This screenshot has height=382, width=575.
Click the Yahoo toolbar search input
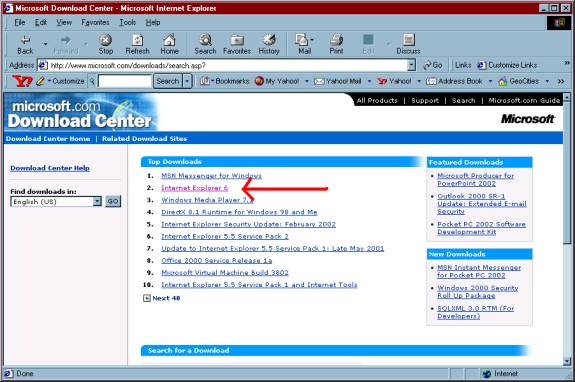(x=125, y=81)
